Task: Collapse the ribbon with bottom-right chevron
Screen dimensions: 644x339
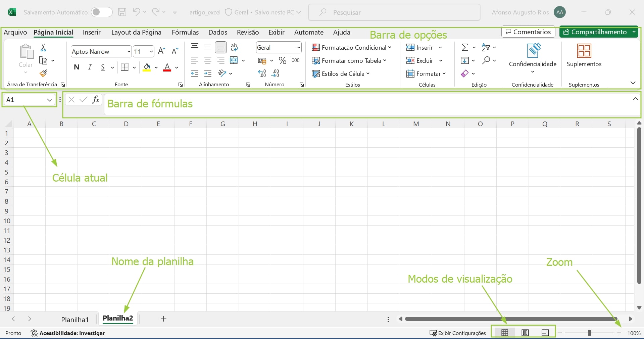Action: pyautogui.click(x=633, y=83)
